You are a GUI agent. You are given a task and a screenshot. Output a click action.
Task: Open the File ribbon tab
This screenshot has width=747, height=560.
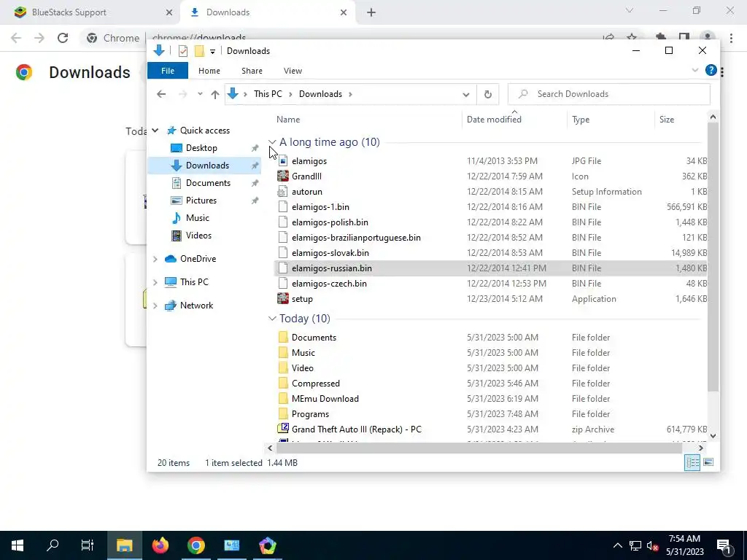[168, 71]
